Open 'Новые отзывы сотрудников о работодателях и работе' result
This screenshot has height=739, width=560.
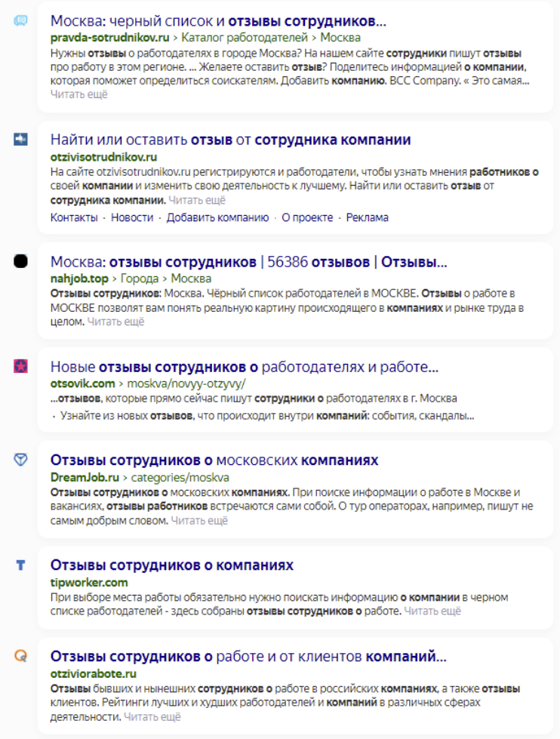pos(245,367)
